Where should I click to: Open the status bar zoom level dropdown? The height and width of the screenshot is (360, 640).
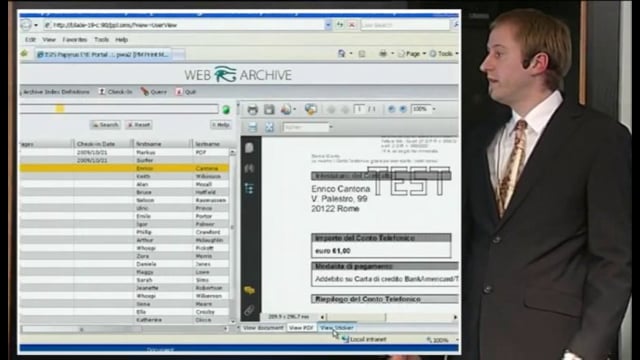457,340
